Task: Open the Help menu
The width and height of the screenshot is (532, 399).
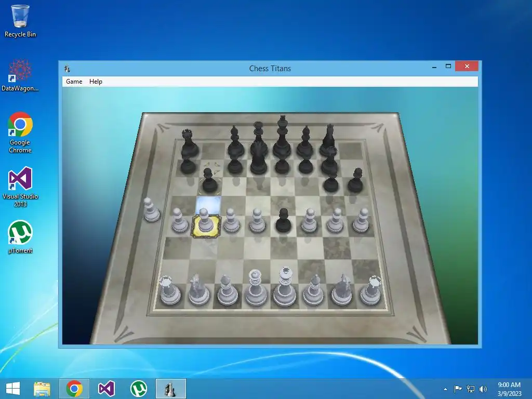Action: 96,82
